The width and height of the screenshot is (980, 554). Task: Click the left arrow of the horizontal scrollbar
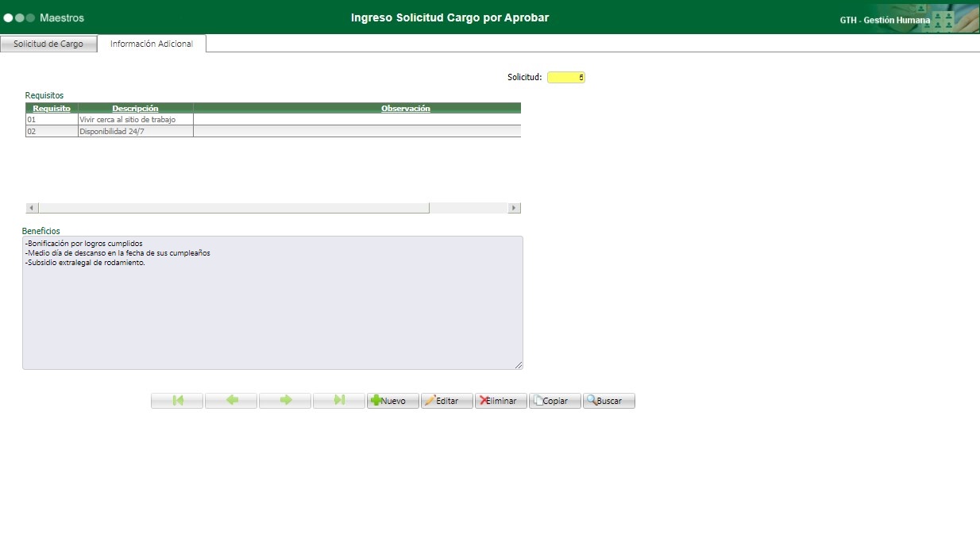[32, 208]
